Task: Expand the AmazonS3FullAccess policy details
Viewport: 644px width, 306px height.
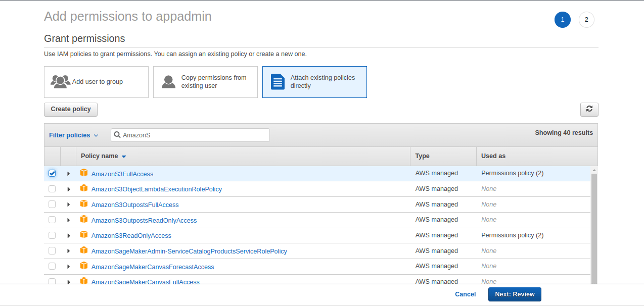Action: 68,174
